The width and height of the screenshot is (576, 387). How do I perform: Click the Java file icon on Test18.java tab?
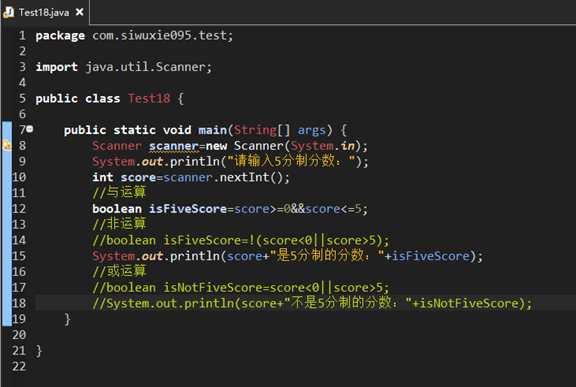tap(8, 12)
